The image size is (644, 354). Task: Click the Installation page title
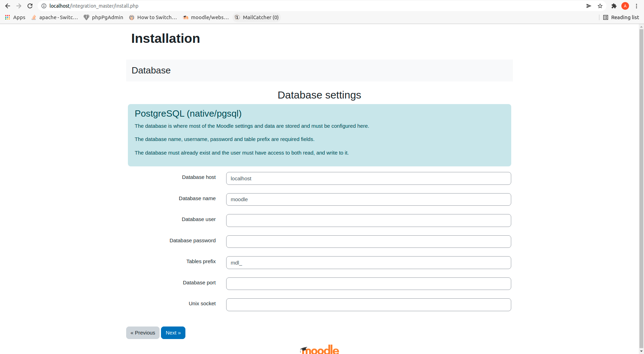[x=166, y=39]
